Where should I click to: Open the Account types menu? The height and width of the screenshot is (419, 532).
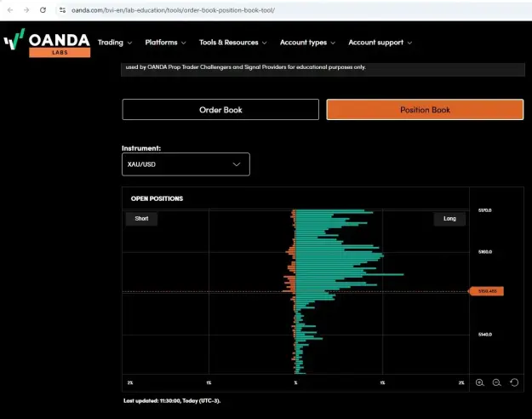[x=307, y=43]
